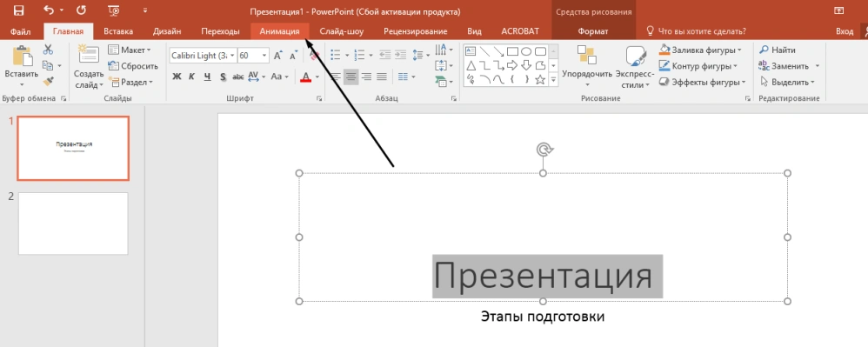
Task: Select the Find (Найти) magnifier icon
Action: 765,50
